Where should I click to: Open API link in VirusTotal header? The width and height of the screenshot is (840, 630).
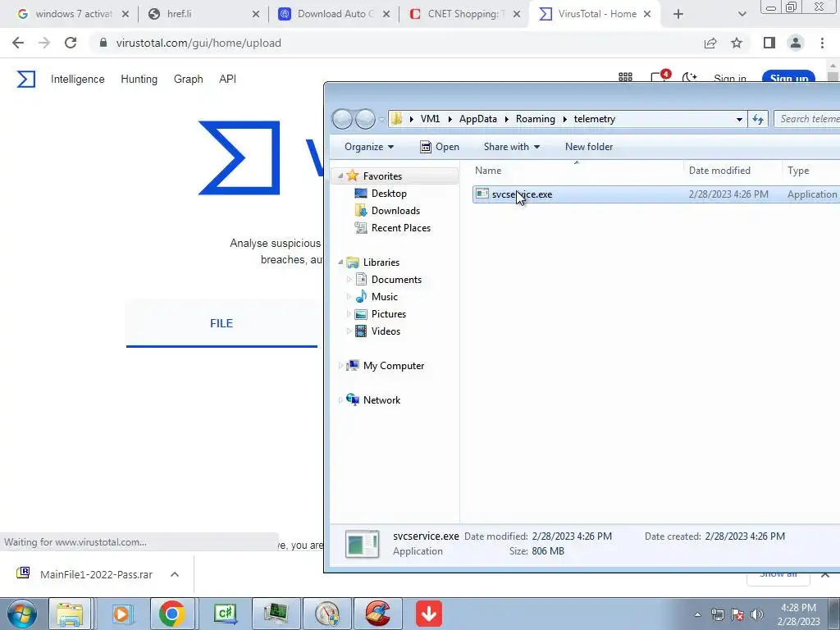pyautogui.click(x=228, y=80)
